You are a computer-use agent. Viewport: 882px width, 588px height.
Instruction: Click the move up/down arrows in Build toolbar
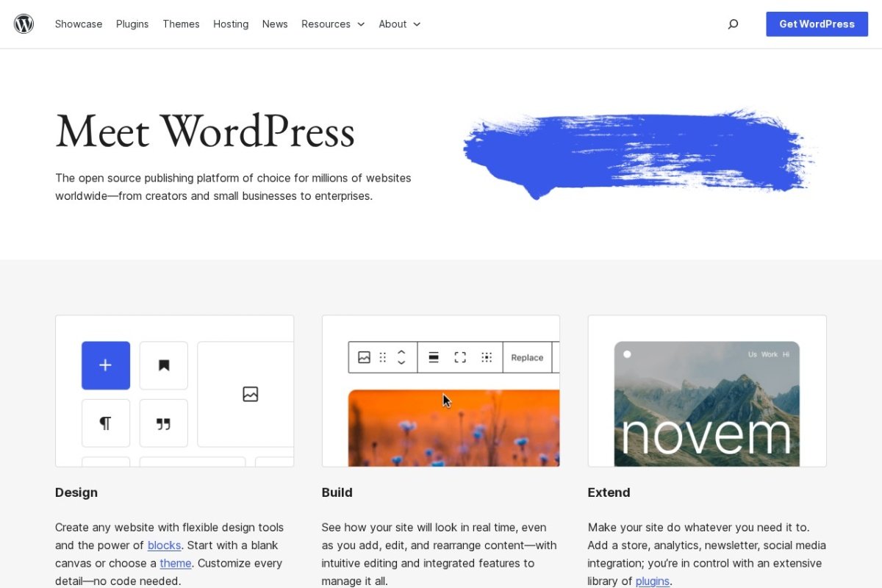pyautogui.click(x=401, y=357)
